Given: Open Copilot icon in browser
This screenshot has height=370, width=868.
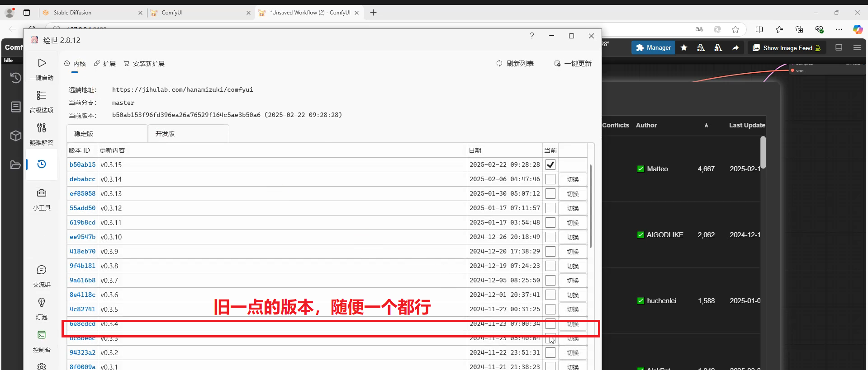Looking at the screenshot, I should [x=858, y=29].
